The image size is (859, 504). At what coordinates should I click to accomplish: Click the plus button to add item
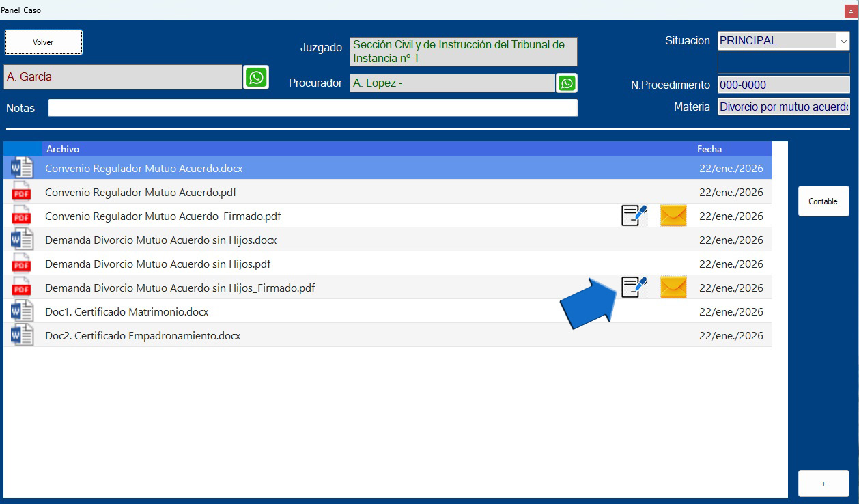823,484
